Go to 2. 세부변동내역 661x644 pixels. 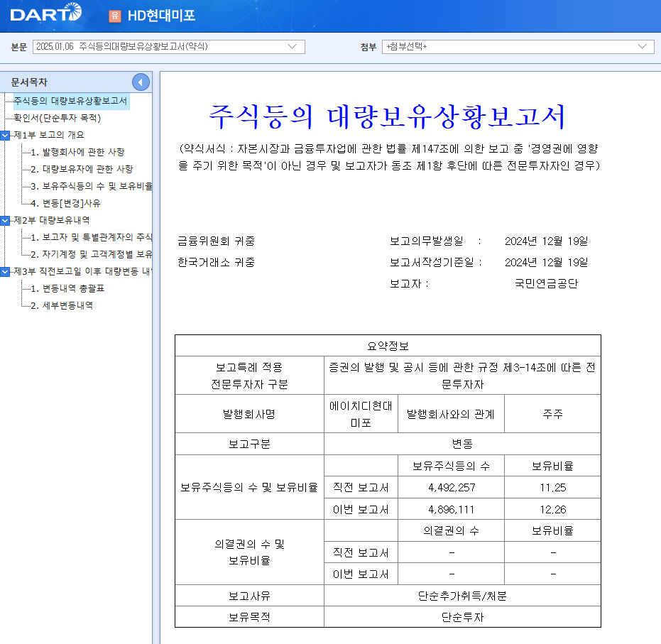(x=62, y=305)
